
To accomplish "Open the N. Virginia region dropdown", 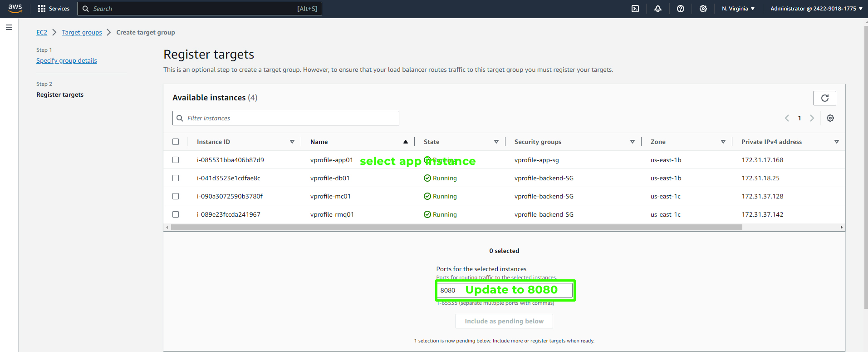I will (738, 9).
